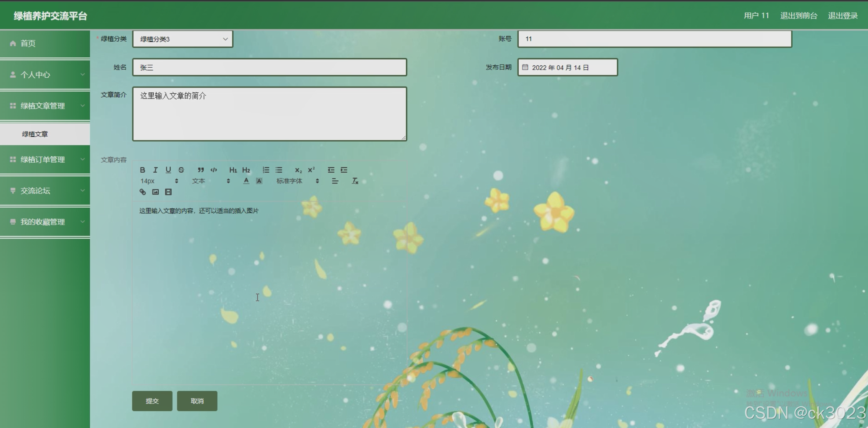Toggle underline formatting in editor

click(168, 170)
